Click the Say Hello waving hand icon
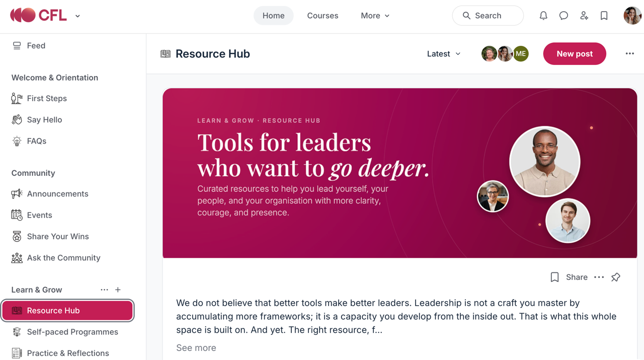Viewport: 644px width, 360px height. pos(17,120)
